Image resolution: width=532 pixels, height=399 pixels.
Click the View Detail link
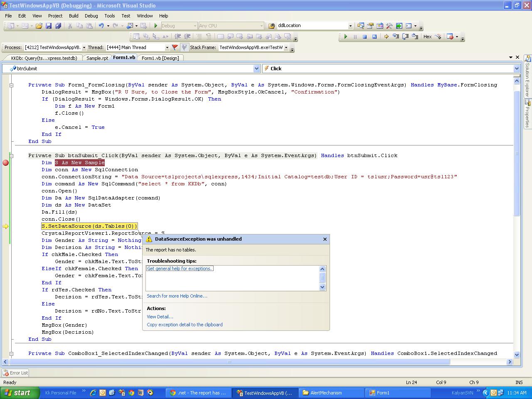[160, 317]
